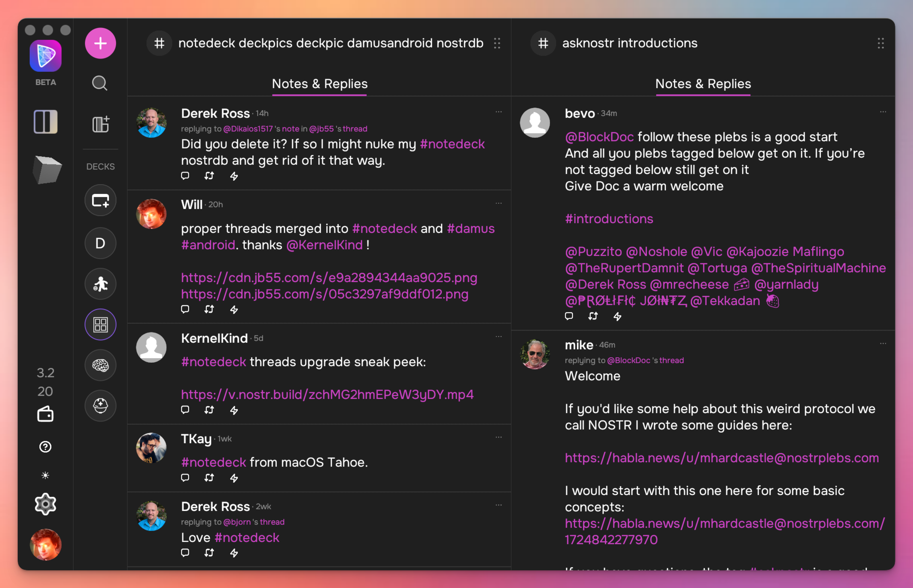Zap TKay's macOS Tahoe note

pos(234,478)
